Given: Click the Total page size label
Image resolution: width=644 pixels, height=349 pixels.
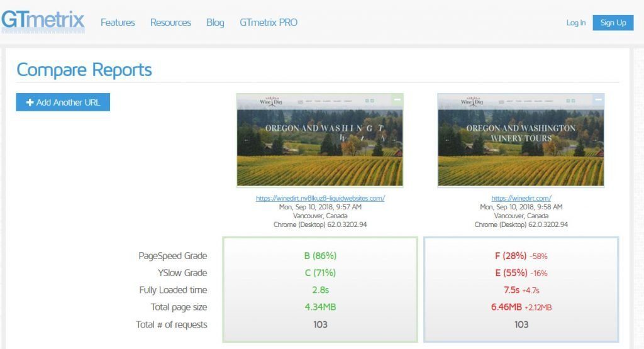Looking at the screenshot, I should 179,307.
